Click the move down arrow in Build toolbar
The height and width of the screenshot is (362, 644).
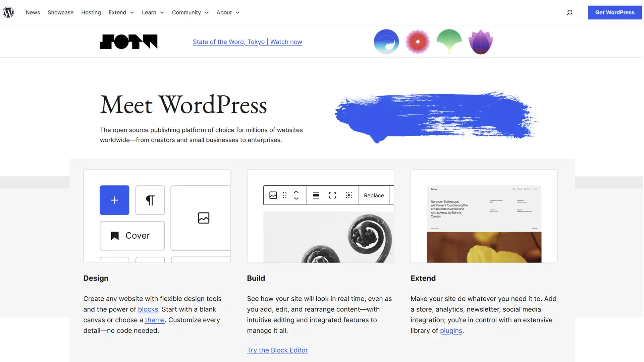tap(296, 198)
